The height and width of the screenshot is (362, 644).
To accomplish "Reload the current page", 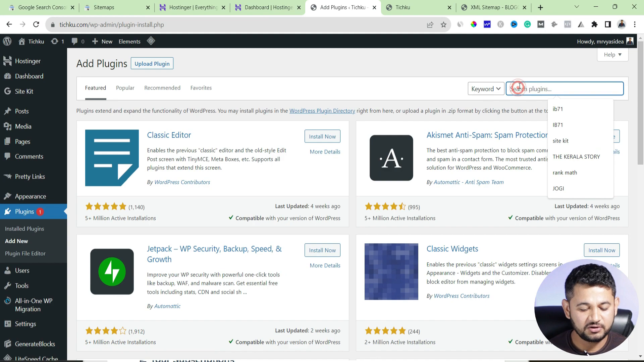I will 36,24.
